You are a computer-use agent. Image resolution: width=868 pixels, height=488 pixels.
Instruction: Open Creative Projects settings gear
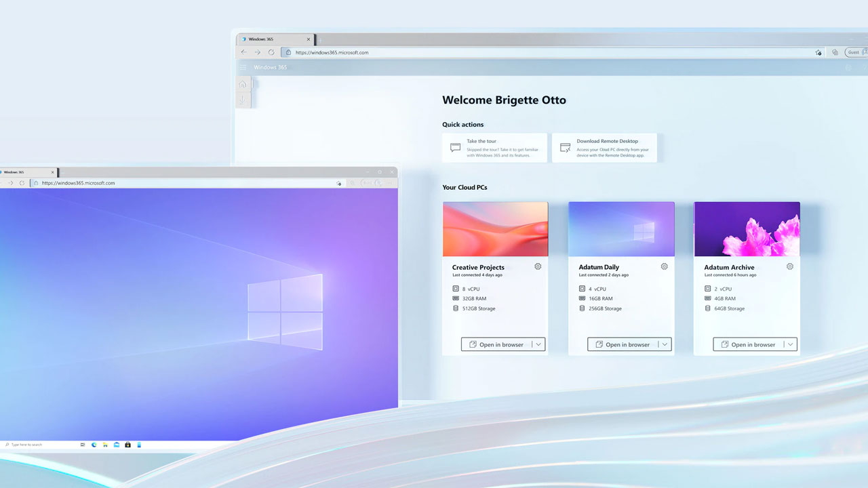click(x=538, y=266)
